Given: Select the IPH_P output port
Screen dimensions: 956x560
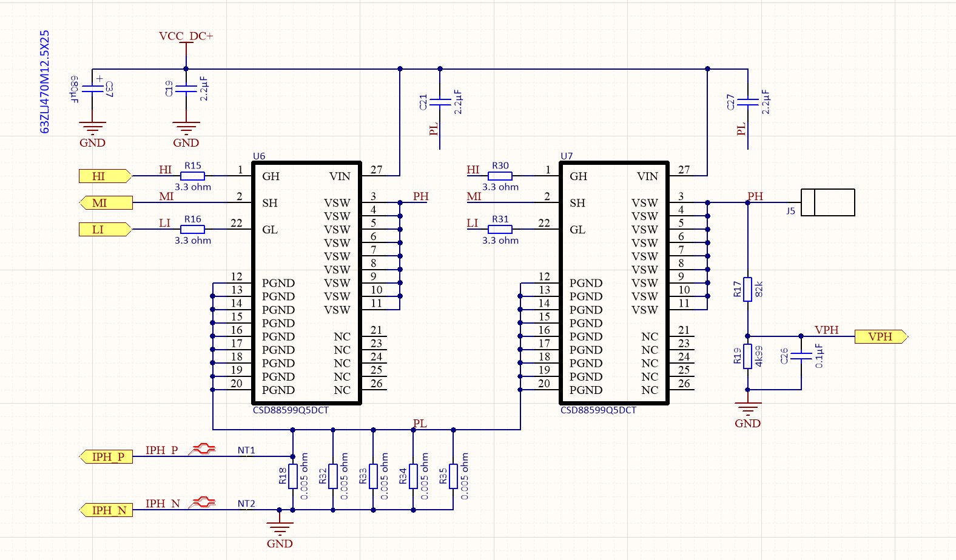Looking at the screenshot, I should [106, 456].
